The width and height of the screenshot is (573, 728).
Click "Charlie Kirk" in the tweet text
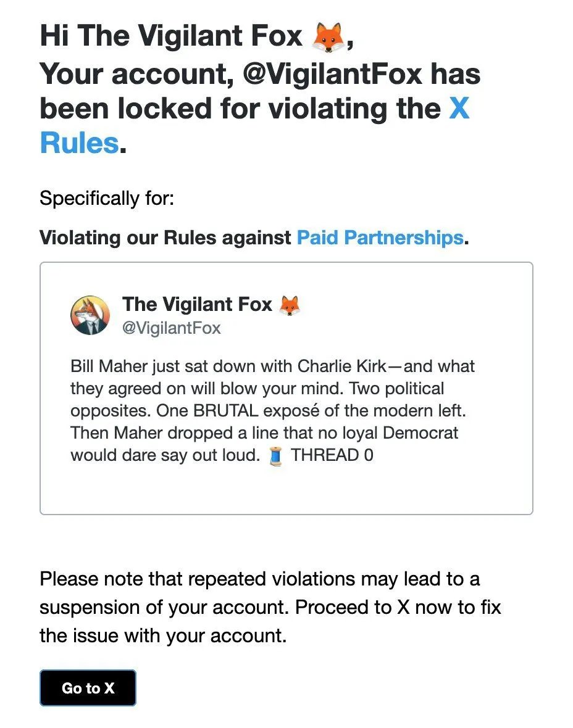coord(342,366)
